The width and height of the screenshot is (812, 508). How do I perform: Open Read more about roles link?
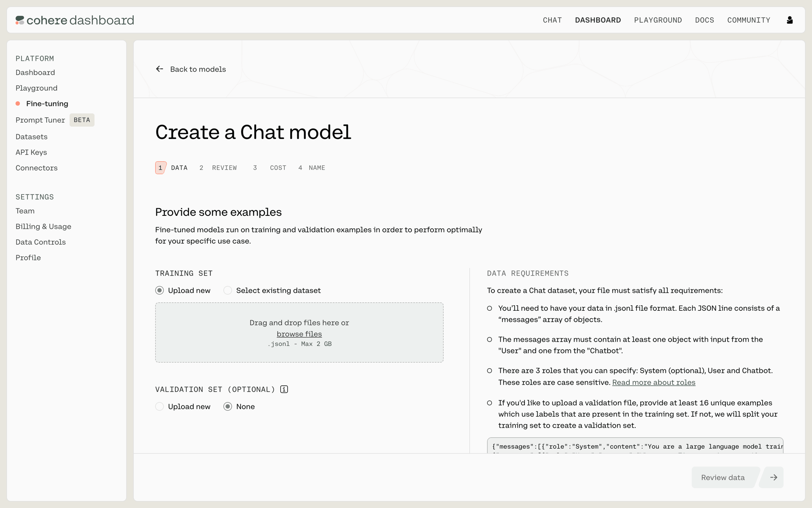[653, 382]
